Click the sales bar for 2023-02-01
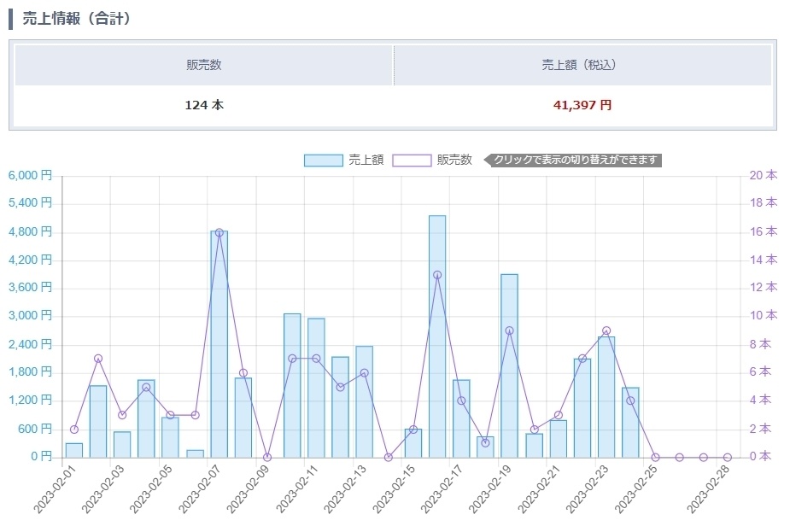 click(74, 450)
